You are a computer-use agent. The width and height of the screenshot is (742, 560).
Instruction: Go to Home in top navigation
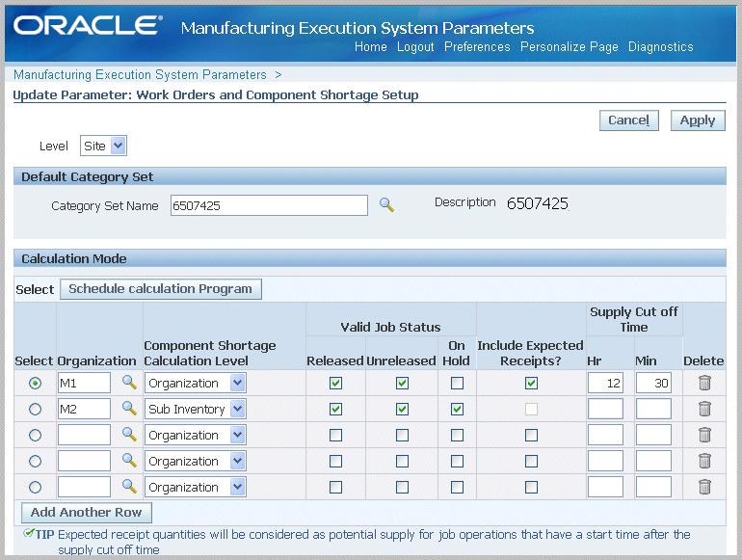[371, 47]
